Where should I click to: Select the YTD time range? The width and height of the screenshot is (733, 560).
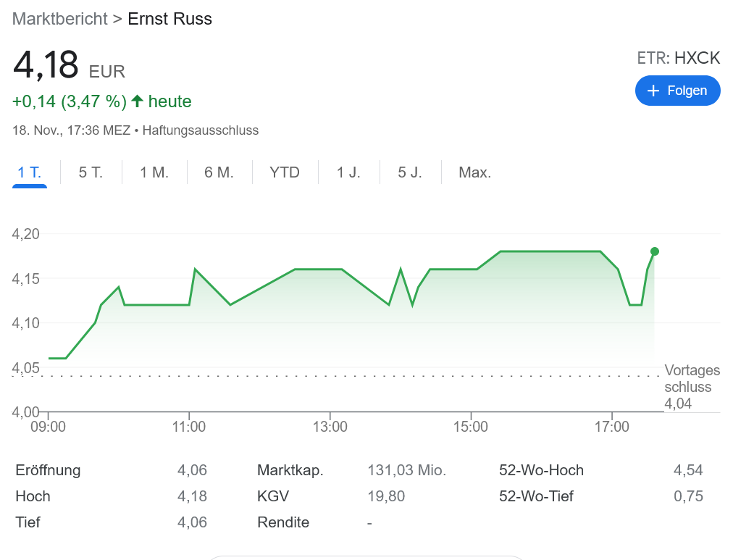click(285, 172)
